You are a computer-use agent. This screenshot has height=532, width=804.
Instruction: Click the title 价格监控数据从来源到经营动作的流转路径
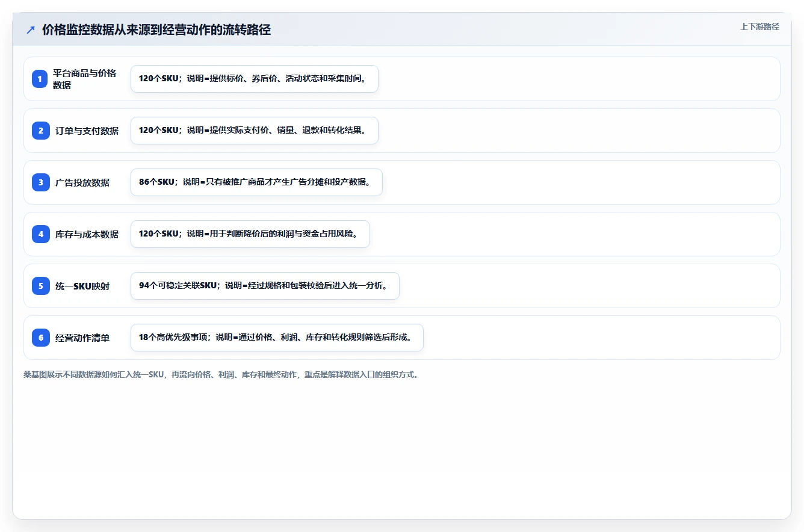pyautogui.click(x=156, y=30)
